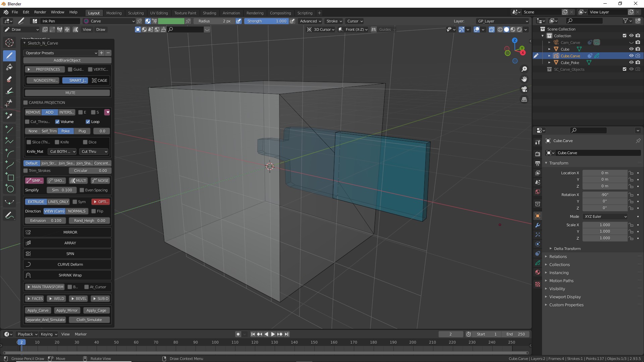Click the AddBlankObject button
644x362 pixels.
pos(67,60)
